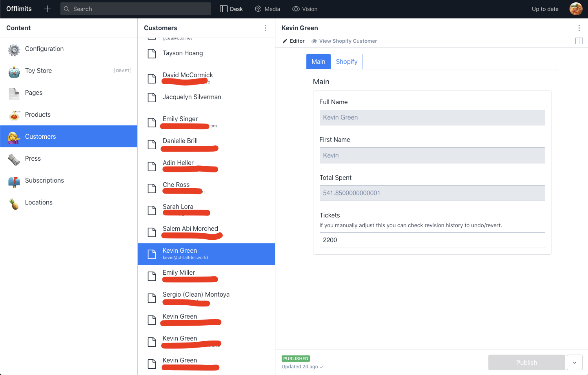Click the spaghetti icon for Products
This screenshot has width=588, height=375.
tap(14, 114)
